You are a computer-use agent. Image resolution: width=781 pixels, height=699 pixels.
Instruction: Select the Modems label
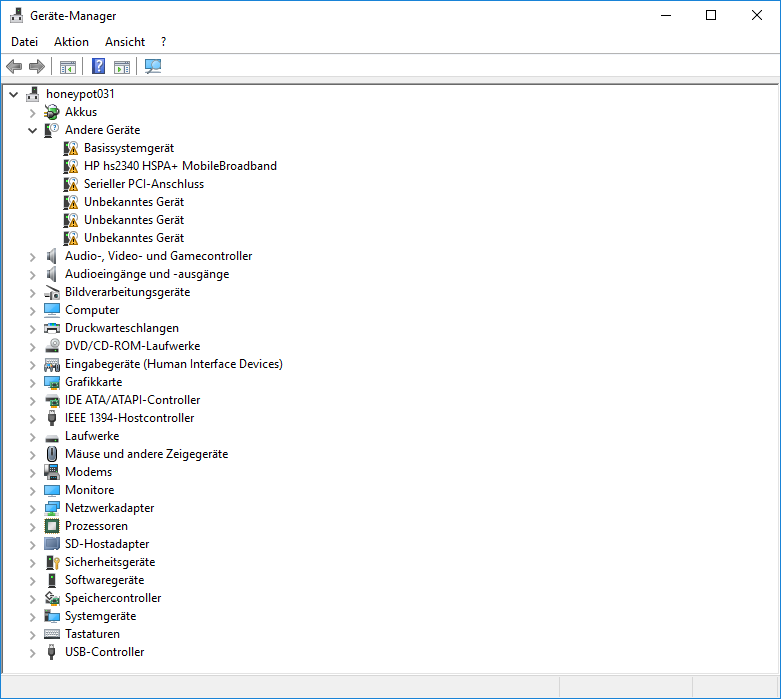coord(89,472)
